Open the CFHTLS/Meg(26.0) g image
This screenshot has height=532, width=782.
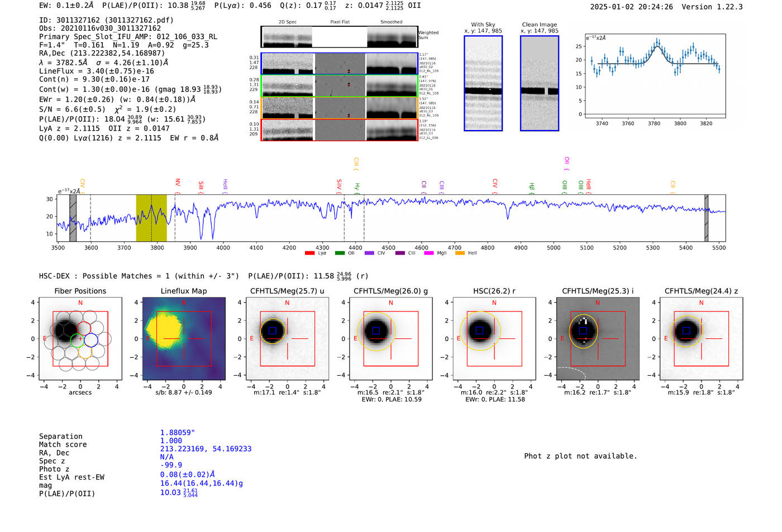point(390,338)
